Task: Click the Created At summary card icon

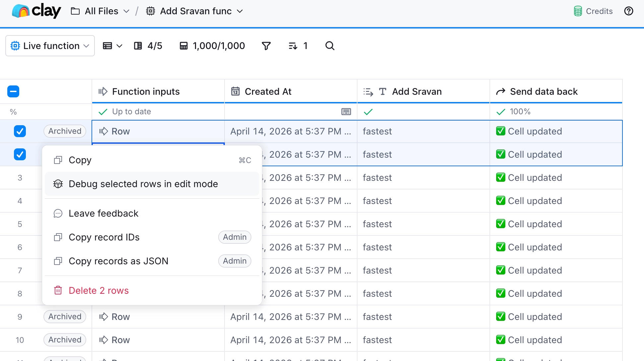Action: click(346, 112)
